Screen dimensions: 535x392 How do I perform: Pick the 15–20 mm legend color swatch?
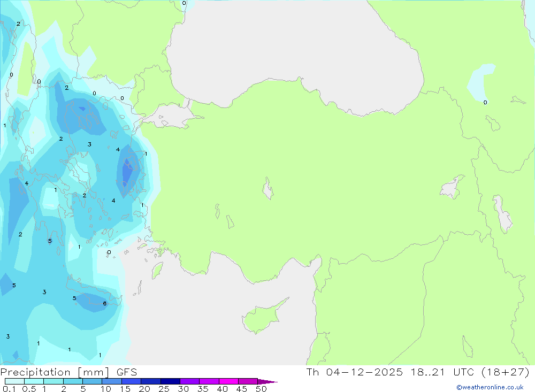click(131, 381)
